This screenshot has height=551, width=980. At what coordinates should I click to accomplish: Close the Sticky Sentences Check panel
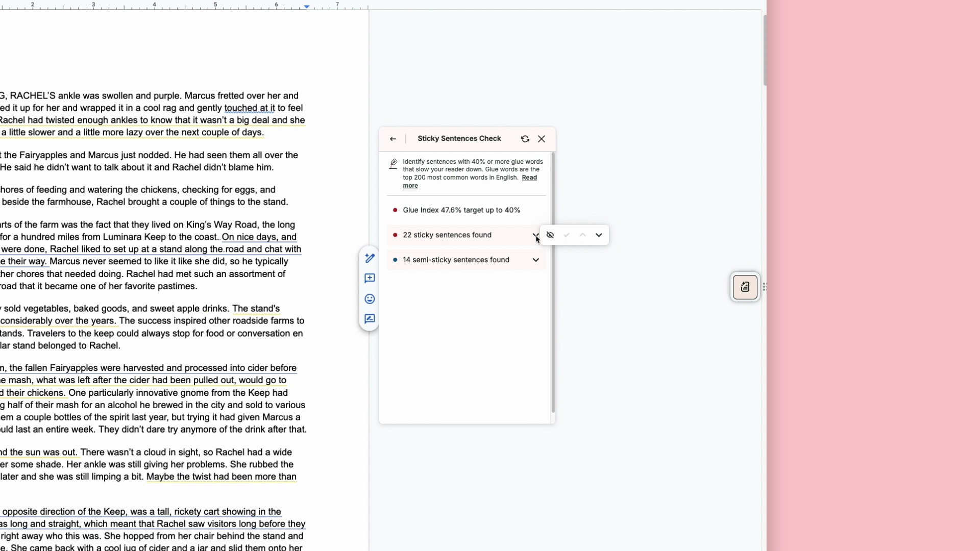pyautogui.click(x=542, y=139)
